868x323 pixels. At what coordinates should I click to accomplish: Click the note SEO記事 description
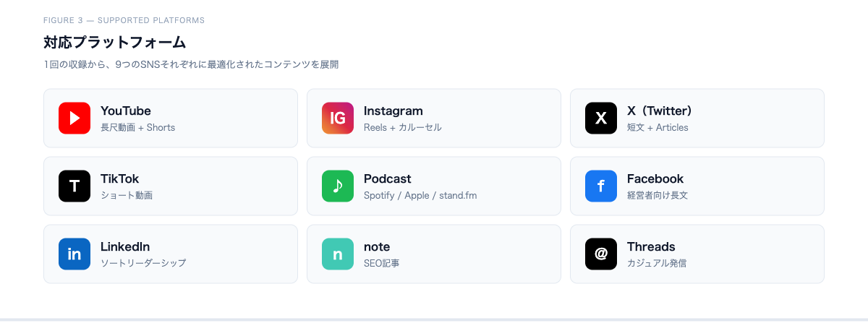click(382, 263)
